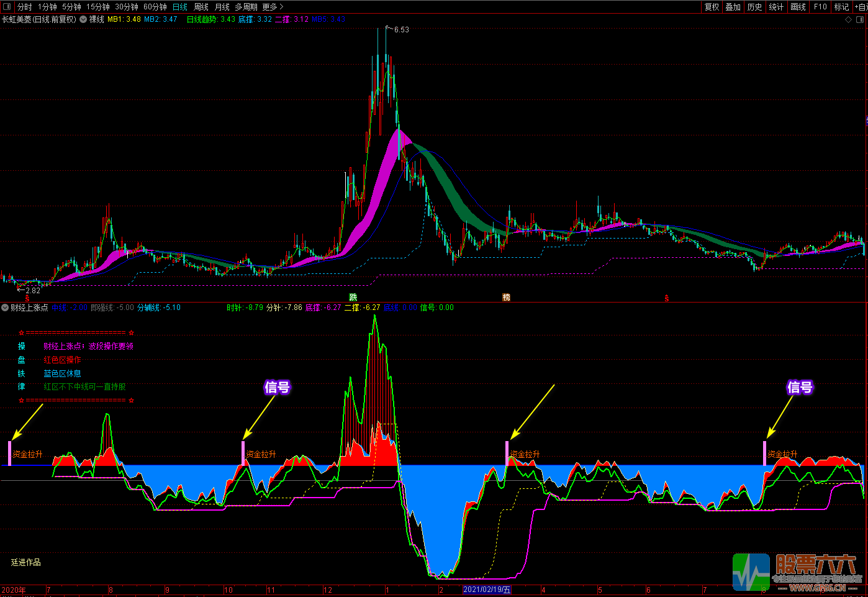
Task: Click the orange 榜 marker icon
Action: (x=506, y=298)
